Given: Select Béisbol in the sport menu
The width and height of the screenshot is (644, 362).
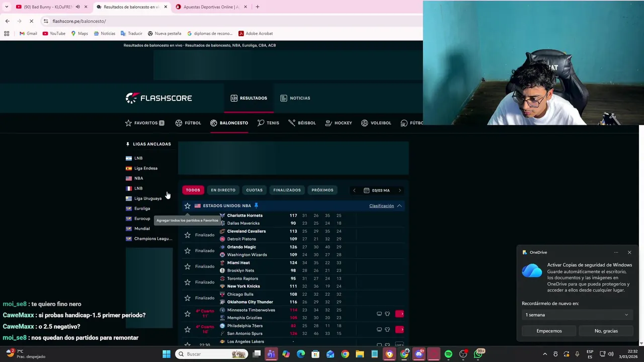Looking at the screenshot, I should [302, 123].
